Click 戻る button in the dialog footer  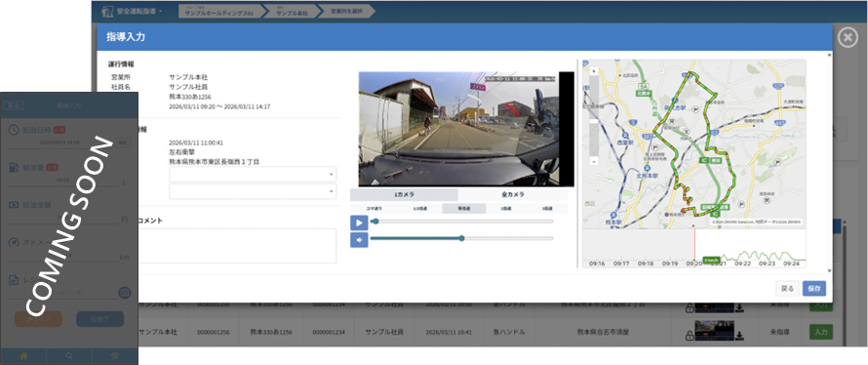click(787, 289)
